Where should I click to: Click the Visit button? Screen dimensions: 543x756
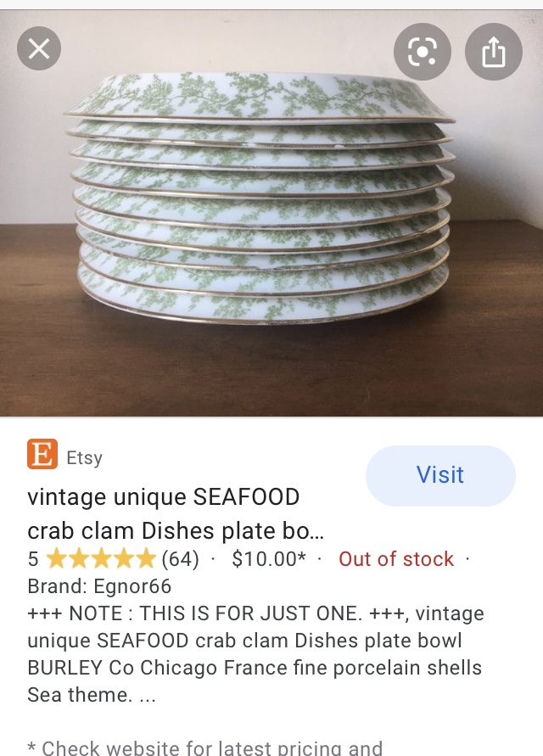click(x=440, y=475)
